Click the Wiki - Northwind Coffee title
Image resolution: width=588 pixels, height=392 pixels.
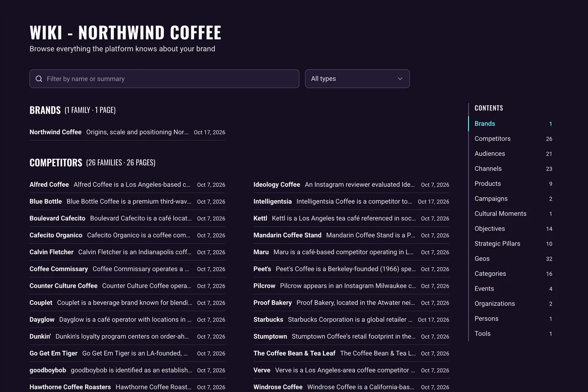tap(125, 33)
